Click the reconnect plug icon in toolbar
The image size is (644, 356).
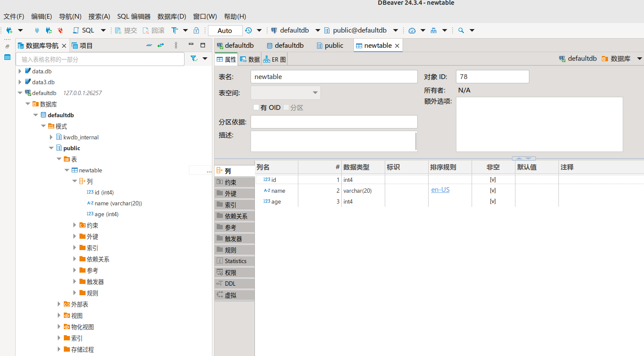coord(49,30)
